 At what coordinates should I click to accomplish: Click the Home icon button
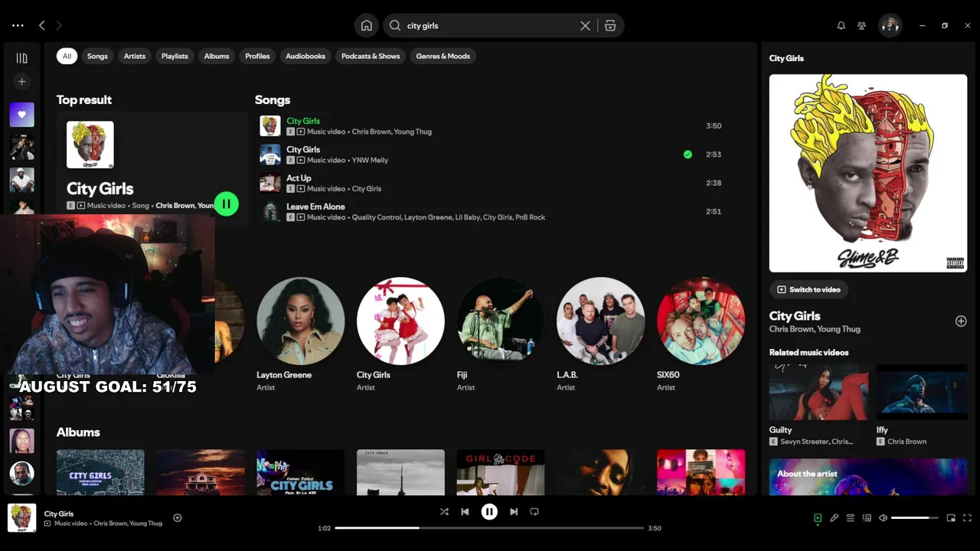[367, 25]
